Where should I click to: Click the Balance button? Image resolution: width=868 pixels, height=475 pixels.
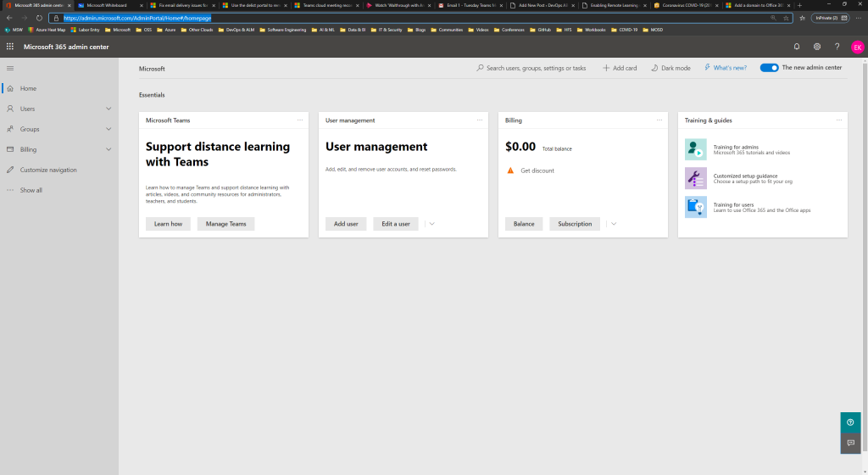pos(524,224)
